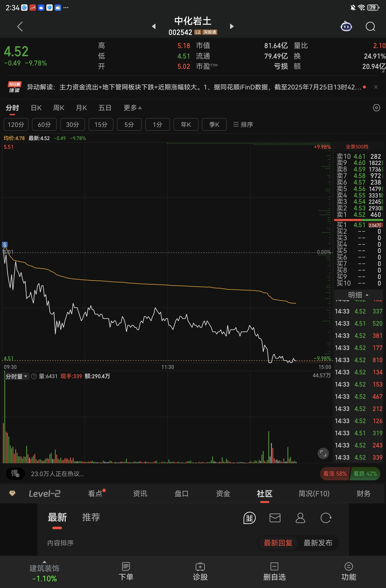Tap 卖10 row at 4.61
Screen dimensions: 386x588
pos(359,156)
